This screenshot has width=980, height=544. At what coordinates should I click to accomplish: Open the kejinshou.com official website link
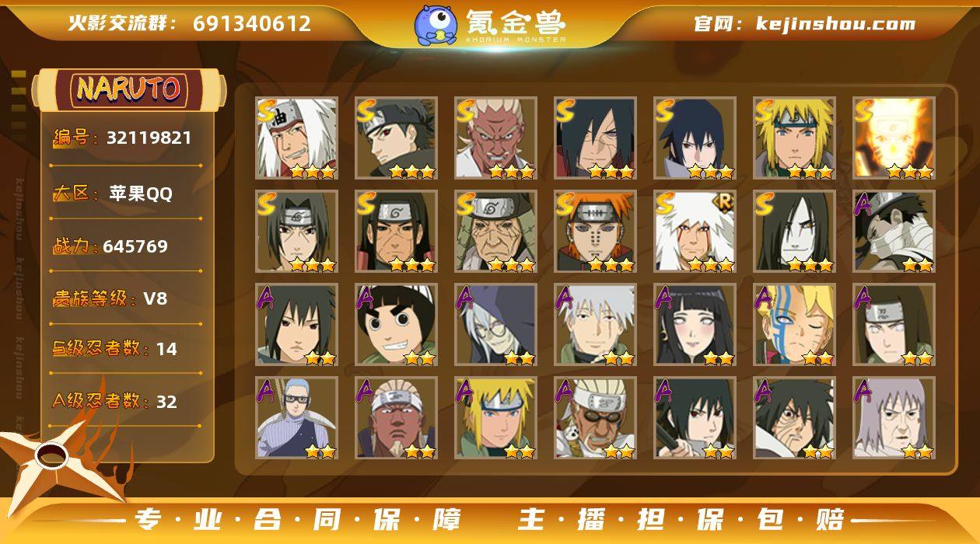835,23
